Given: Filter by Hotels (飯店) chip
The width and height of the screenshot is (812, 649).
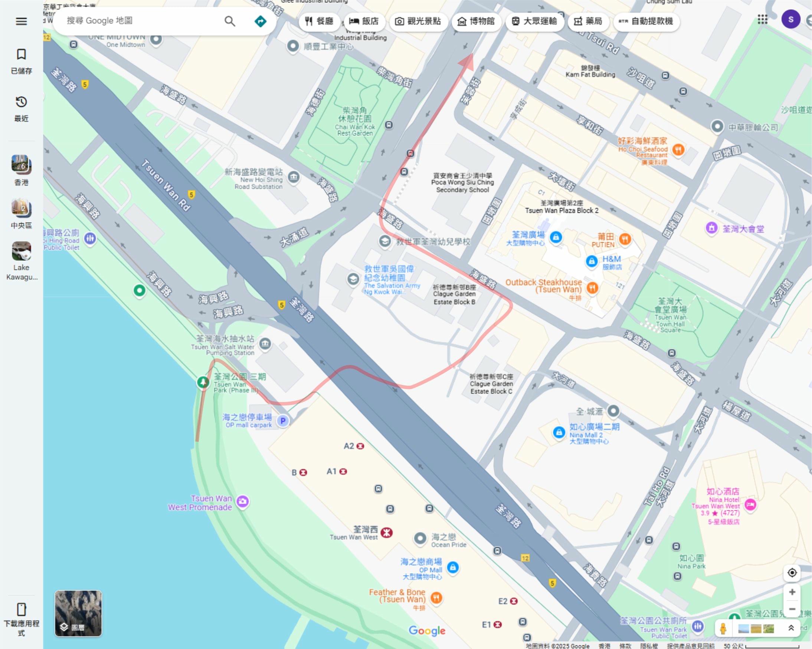Looking at the screenshot, I should point(364,21).
